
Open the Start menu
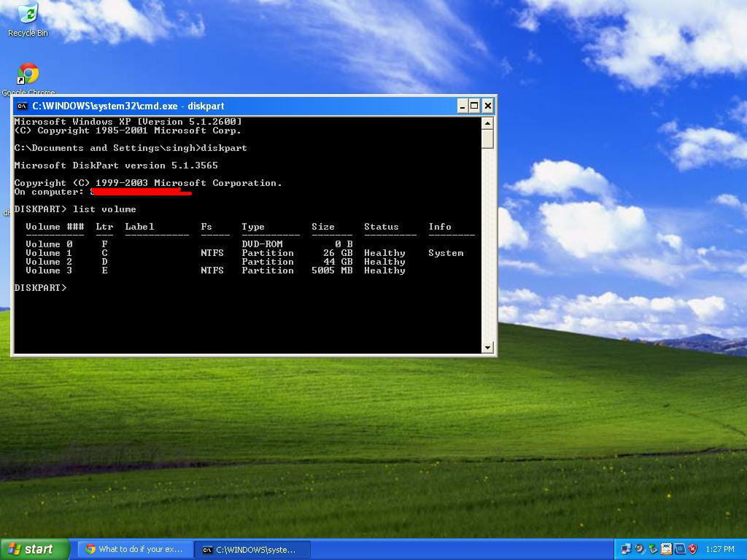coord(35,550)
